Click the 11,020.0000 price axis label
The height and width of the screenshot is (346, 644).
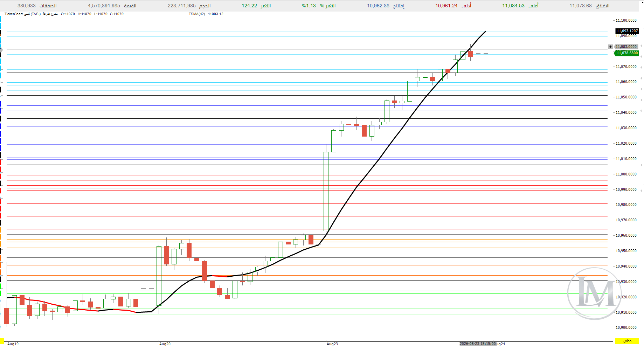click(626, 143)
